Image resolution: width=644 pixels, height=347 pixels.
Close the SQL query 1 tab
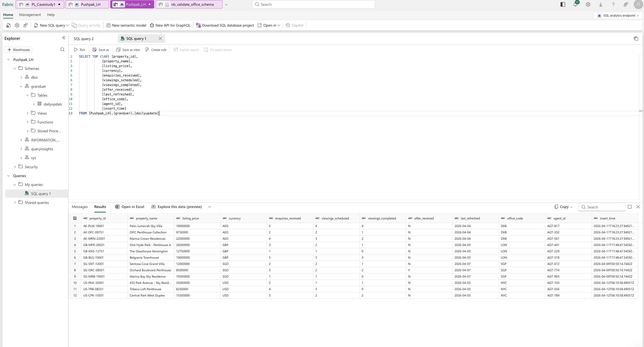pos(160,38)
